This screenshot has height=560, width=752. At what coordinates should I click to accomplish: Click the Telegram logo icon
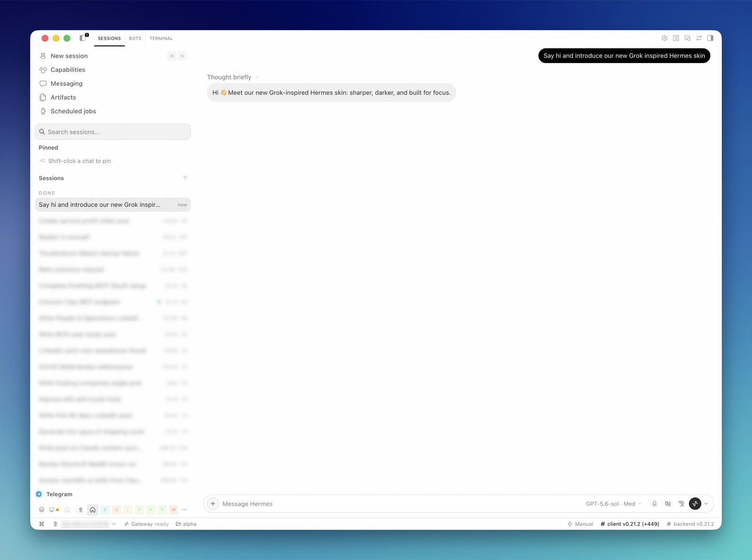[x=39, y=494]
